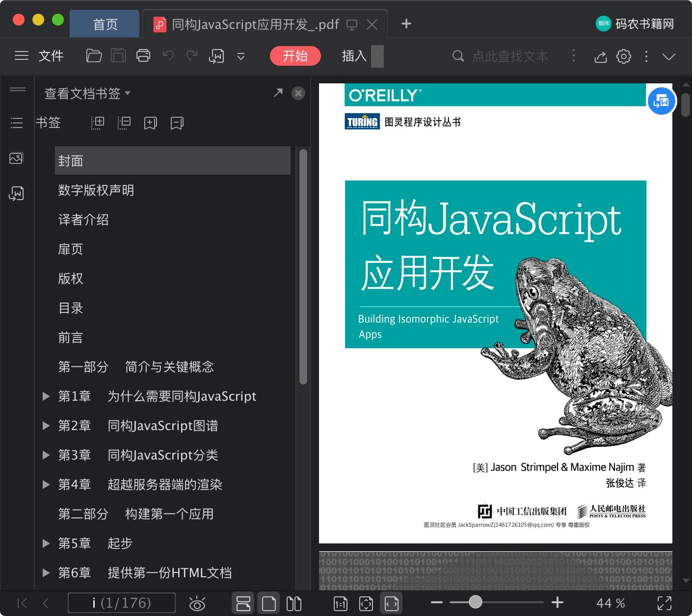Open the 文件 menu
692x616 pixels.
pos(51,56)
